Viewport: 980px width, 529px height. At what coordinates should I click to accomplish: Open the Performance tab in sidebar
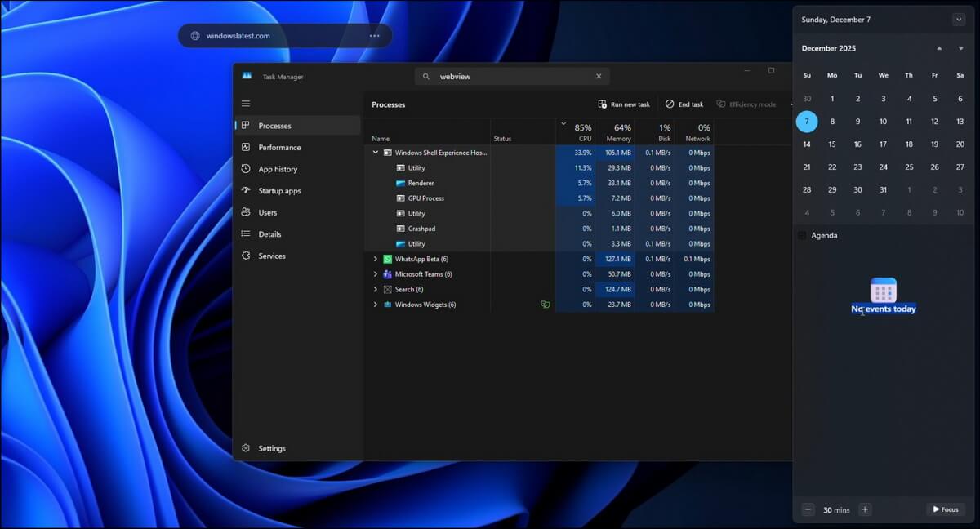[279, 148]
